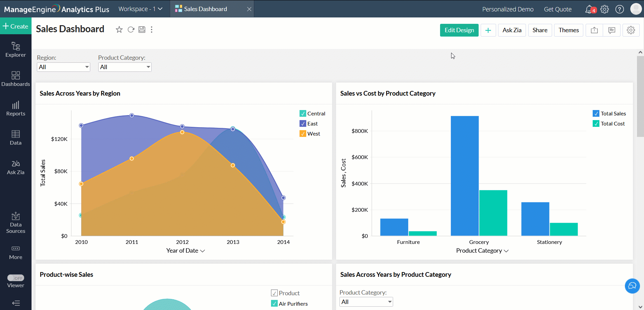Click the save dashboard icon
Screen dimensions: 644x310
pos(142,30)
